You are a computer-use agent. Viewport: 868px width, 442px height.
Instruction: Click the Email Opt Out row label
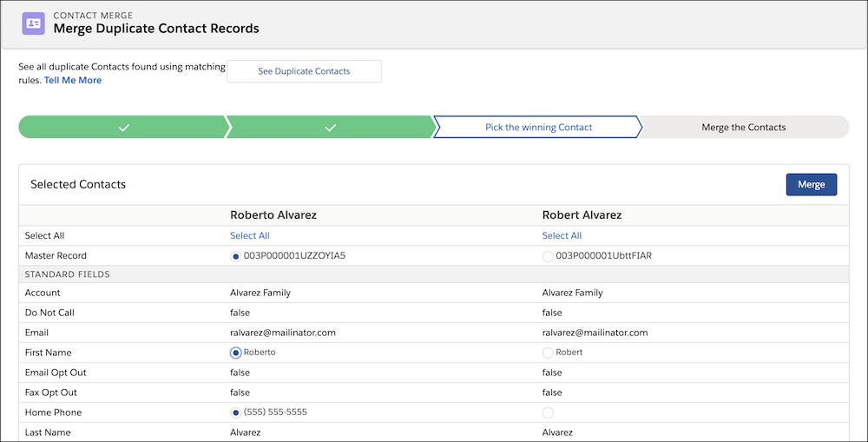56,373
